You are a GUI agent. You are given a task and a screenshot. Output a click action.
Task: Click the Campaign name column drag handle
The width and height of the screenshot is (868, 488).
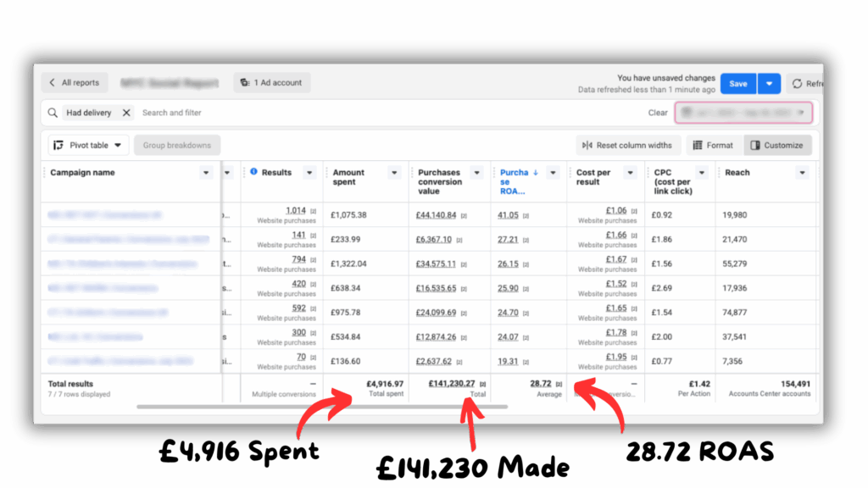[44, 173]
